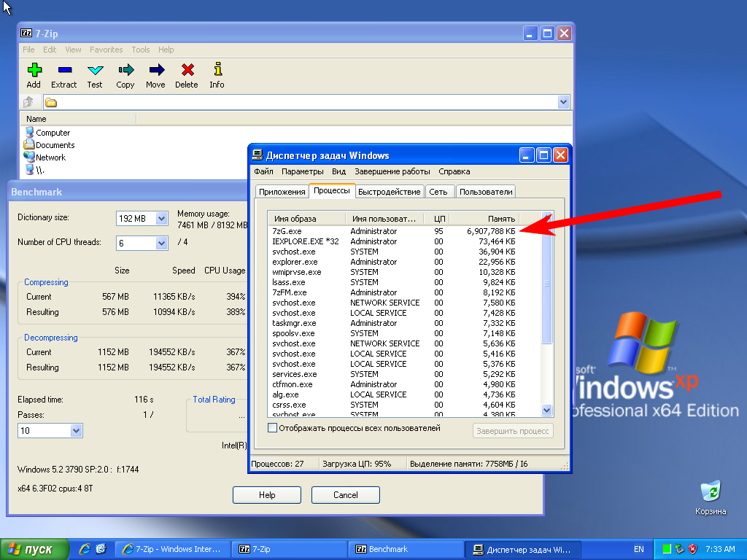
Task: Click the red security shield tray icon
Action: click(693, 549)
